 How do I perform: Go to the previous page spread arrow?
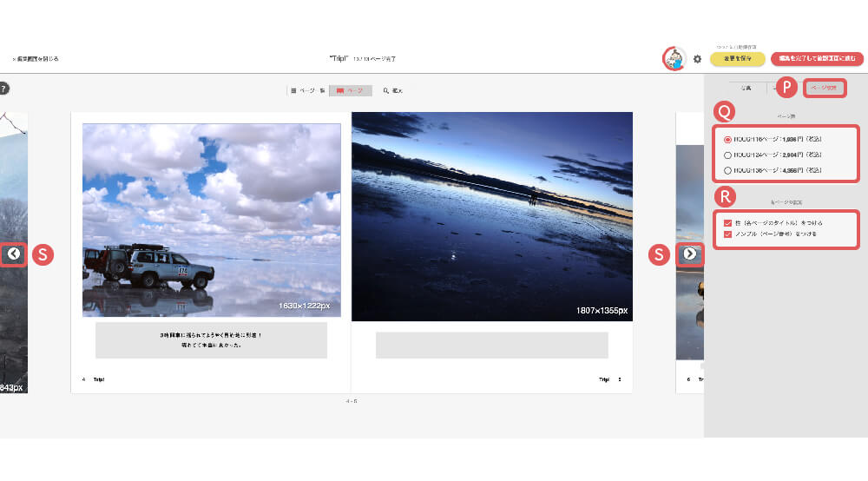tap(14, 254)
